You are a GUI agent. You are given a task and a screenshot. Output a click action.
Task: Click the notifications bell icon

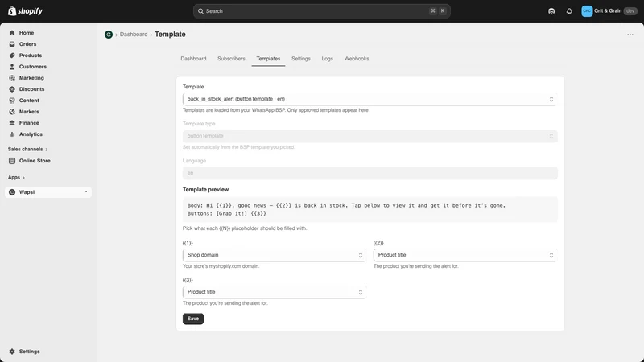point(569,11)
